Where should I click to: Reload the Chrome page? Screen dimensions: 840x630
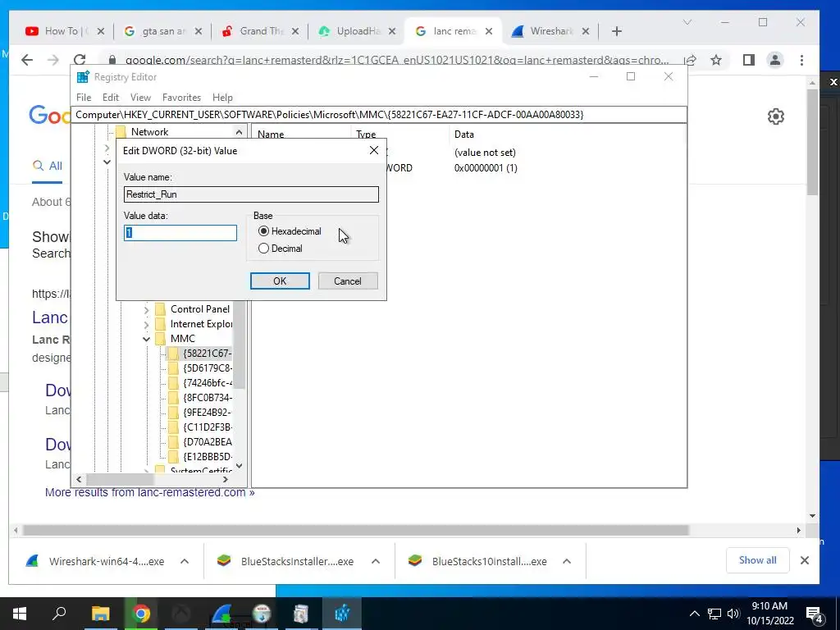pos(80,60)
